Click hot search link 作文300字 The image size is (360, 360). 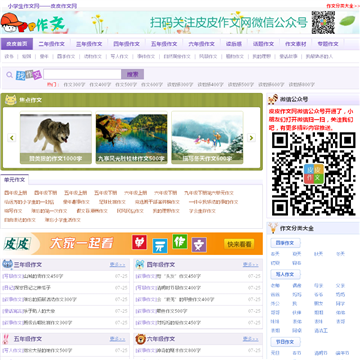[x=74, y=85]
